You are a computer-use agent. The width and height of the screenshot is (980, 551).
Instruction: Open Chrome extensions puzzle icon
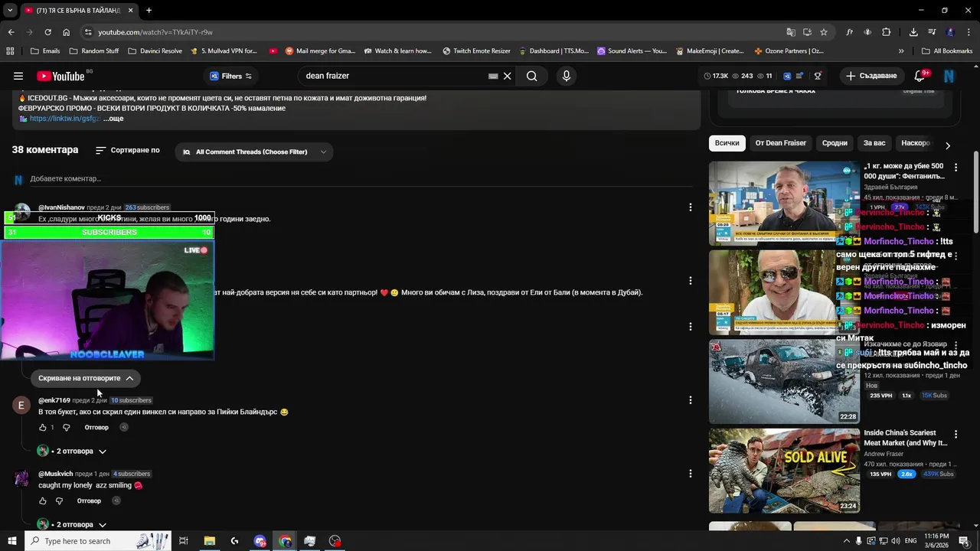pos(886,32)
